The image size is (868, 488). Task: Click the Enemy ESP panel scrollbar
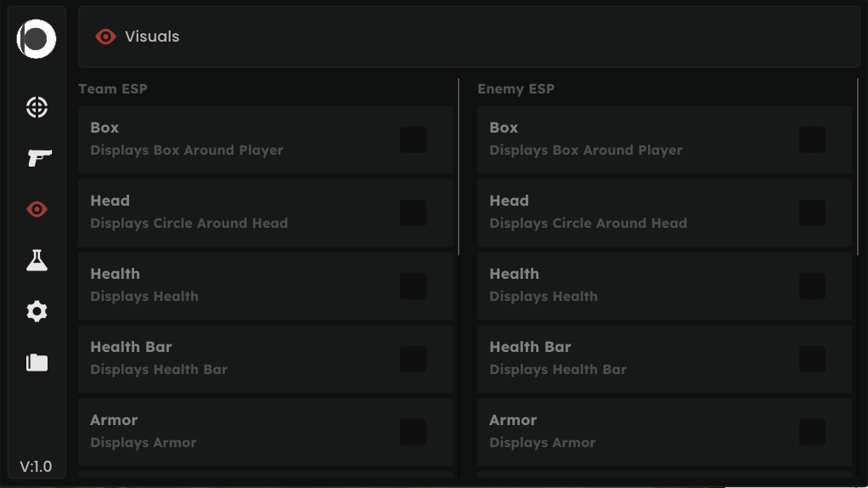(x=858, y=167)
